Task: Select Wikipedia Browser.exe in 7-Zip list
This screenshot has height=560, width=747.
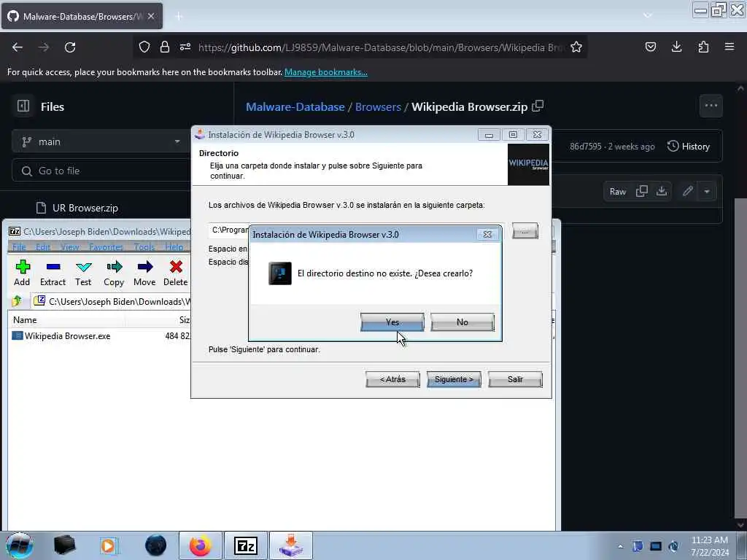Action: pos(67,335)
